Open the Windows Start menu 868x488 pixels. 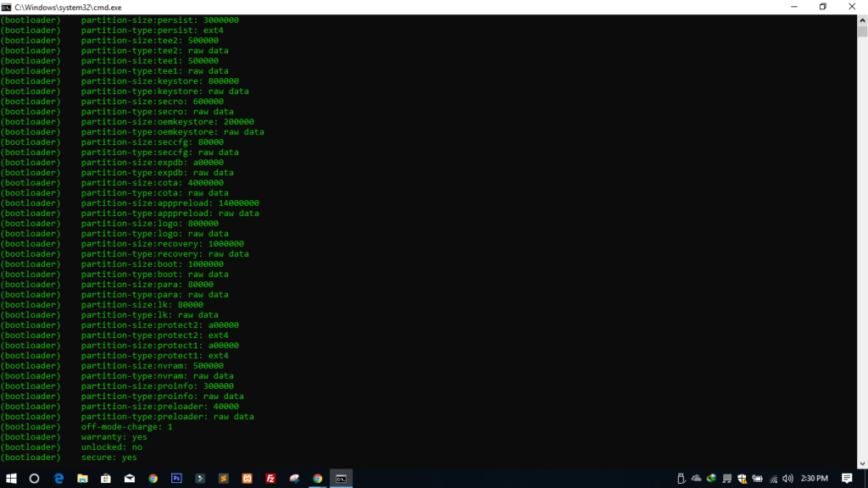click(x=11, y=479)
